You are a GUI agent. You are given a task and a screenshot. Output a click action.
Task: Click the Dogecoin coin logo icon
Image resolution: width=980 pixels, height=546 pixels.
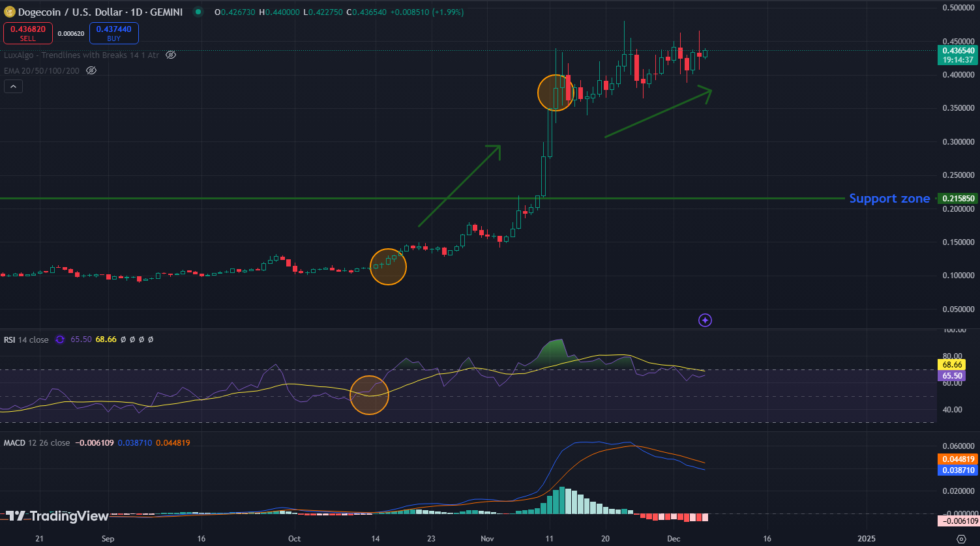[x=9, y=13]
